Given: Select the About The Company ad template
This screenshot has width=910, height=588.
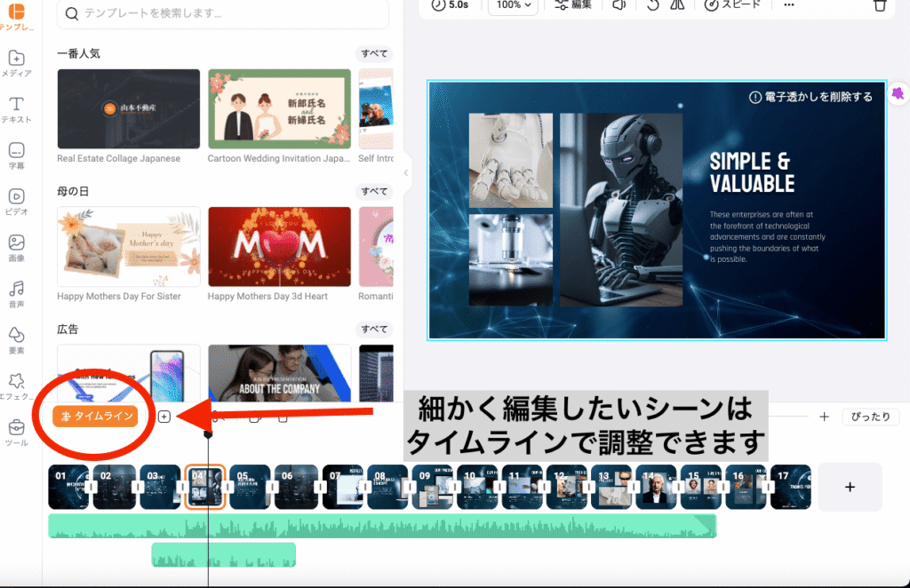Looking at the screenshot, I should (279, 373).
